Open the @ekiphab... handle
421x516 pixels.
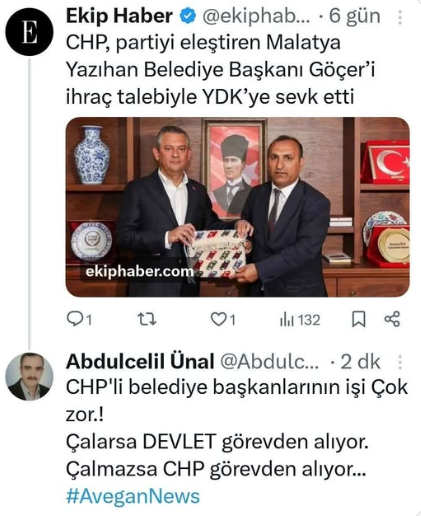[x=256, y=17]
